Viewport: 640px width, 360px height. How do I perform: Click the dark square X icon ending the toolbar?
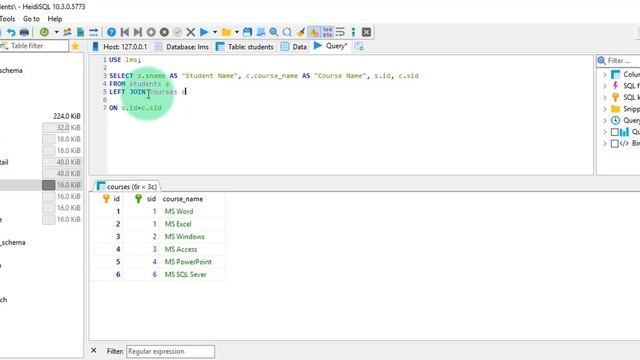tap(367, 32)
